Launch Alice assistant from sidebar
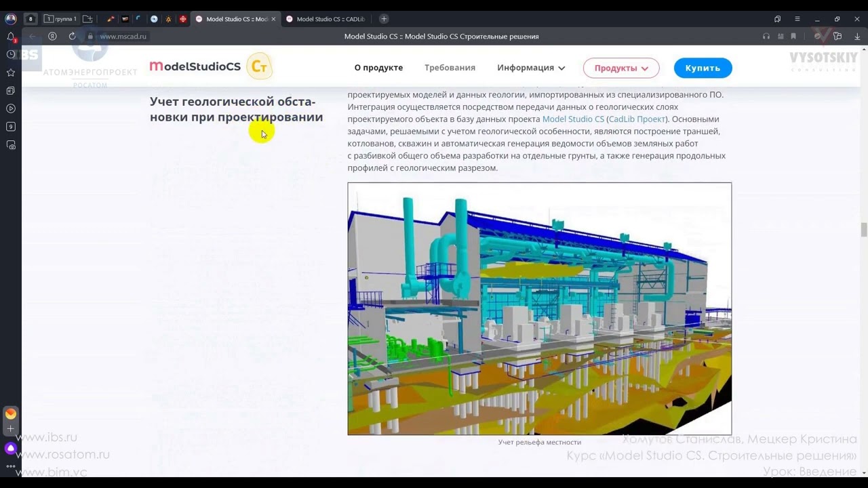The height and width of the screenshot is (488, 868). tap(11, 448)
